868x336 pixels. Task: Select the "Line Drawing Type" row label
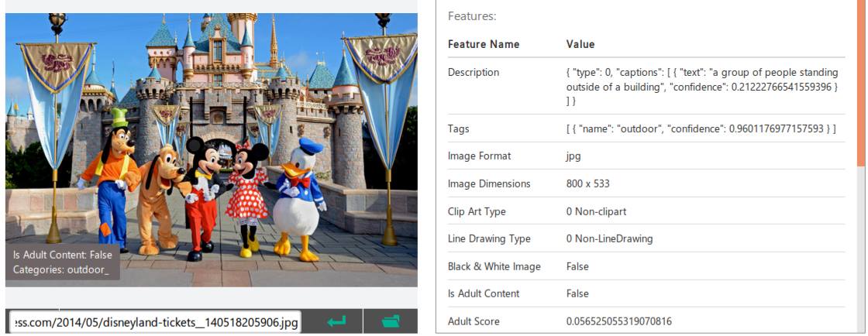tap(489, 238)
